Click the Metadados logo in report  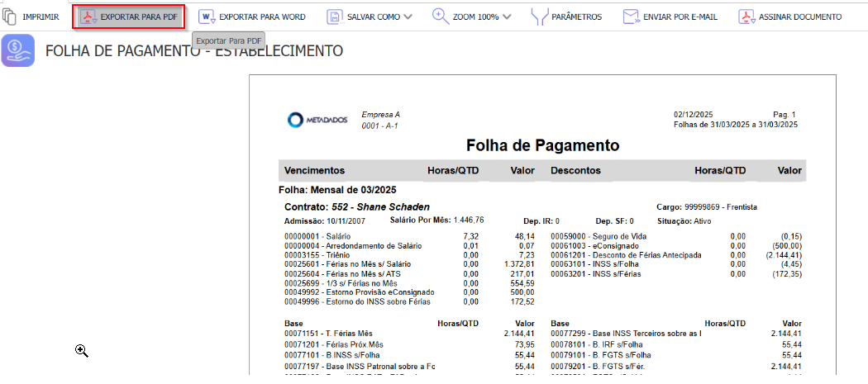[318, 121]
